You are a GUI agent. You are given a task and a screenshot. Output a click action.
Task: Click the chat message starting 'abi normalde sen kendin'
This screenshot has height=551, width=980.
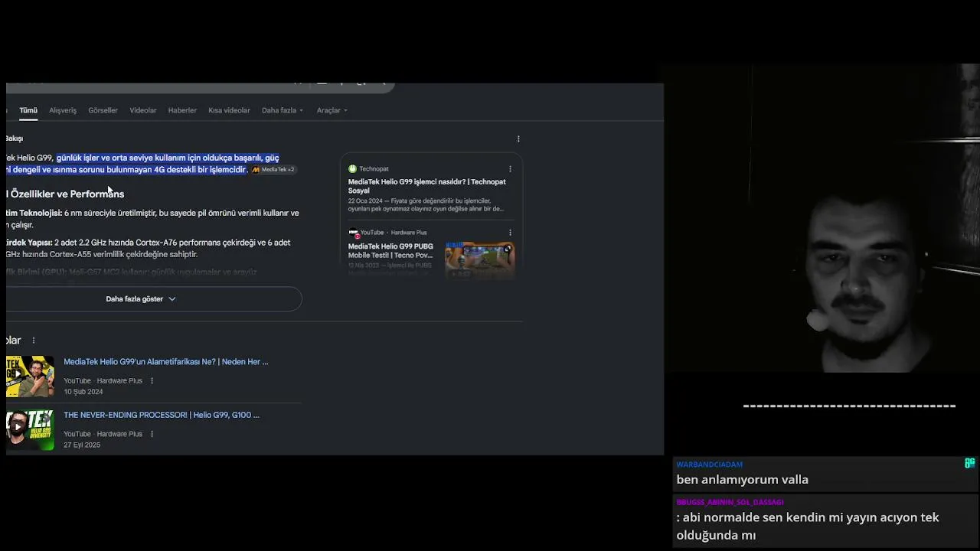(x=808, y=527)
